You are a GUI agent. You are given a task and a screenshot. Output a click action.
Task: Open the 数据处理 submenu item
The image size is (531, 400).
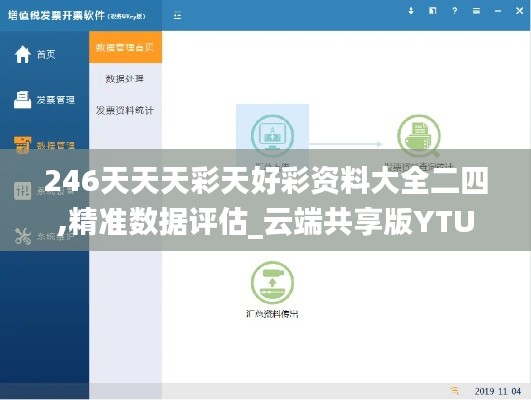125,79
